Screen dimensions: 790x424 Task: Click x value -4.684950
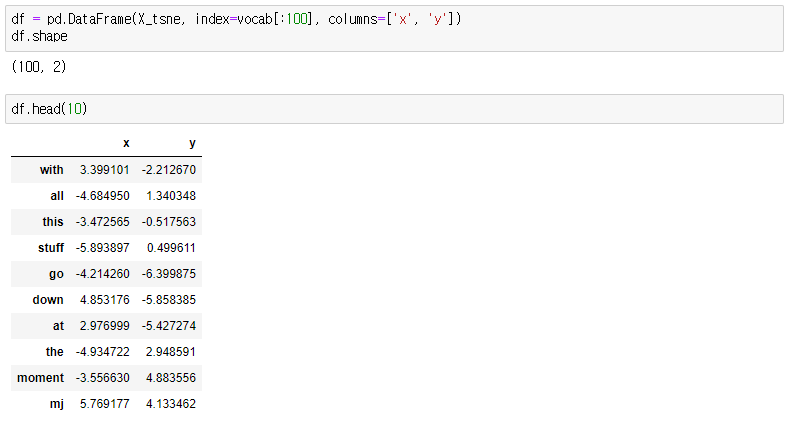pos(103,196)
